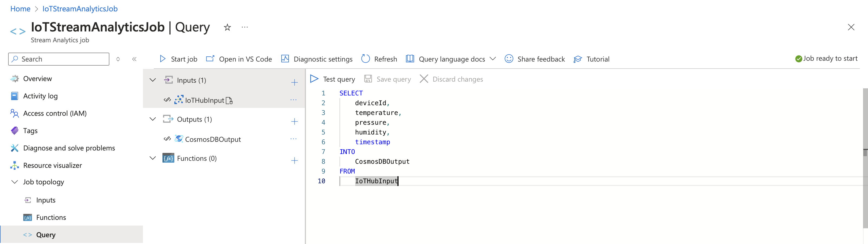Open Activity log
The image size is (868, 244).
coord(40,96)
